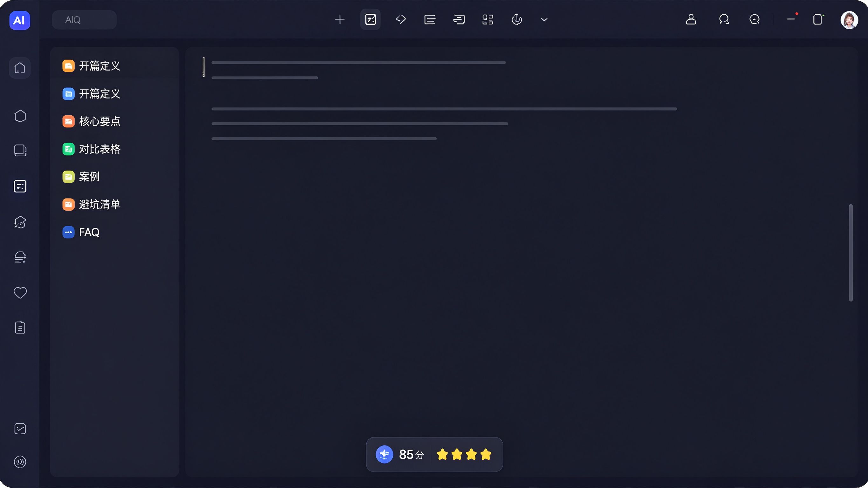Click the power-timer icon in the toolbar
Image resolution: width=868 pixels, height=488 pixels.
click(517, 19)
